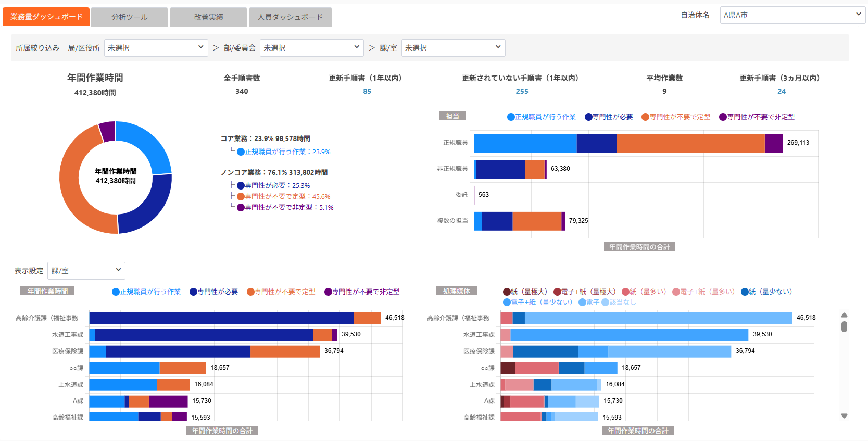The width and height of the screenshot is (868, 441).
Task: Click the 85 value under 更新手順書（1年以内）
Action: 367,91
